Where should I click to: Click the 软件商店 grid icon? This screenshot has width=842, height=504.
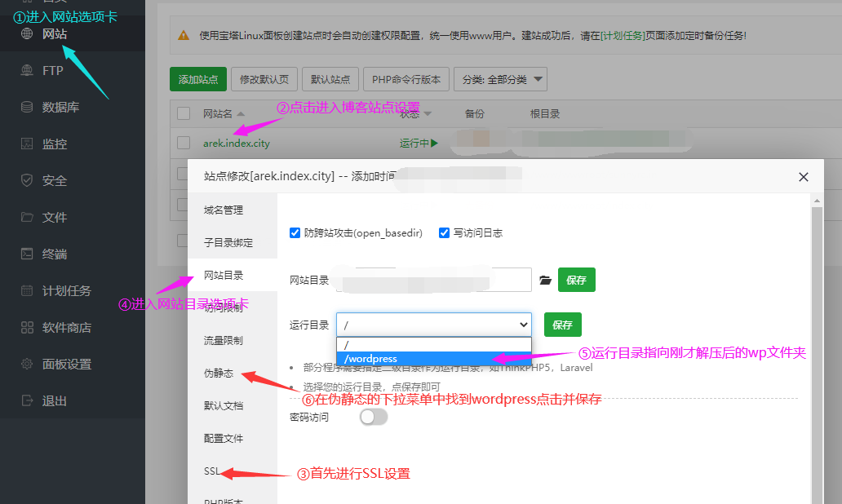[27, 327]
